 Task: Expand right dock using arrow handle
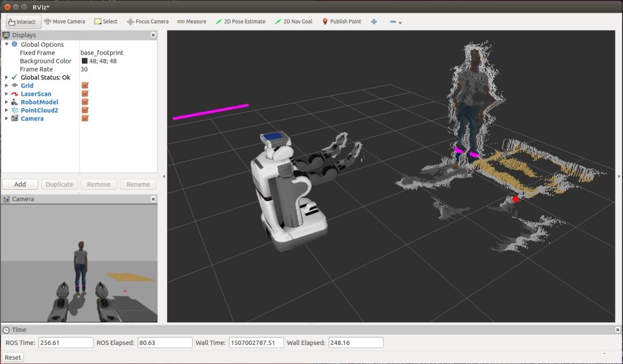tap(618, 176)
